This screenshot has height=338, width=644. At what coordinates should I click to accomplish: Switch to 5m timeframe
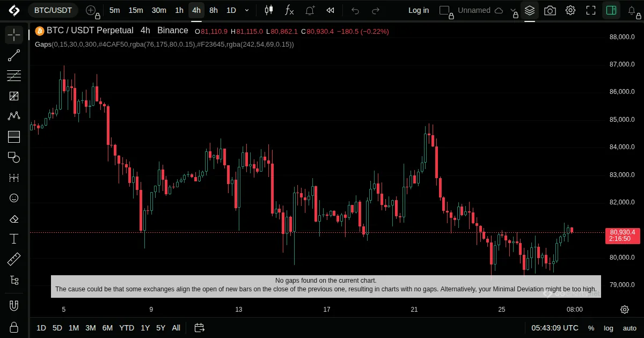pyautogui.click(x=114, y=10)
